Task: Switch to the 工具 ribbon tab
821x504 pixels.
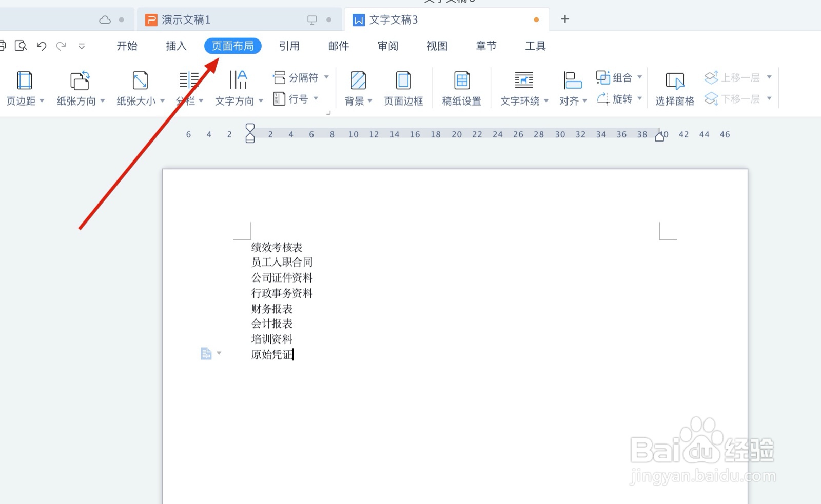Action: coord(536,46)
